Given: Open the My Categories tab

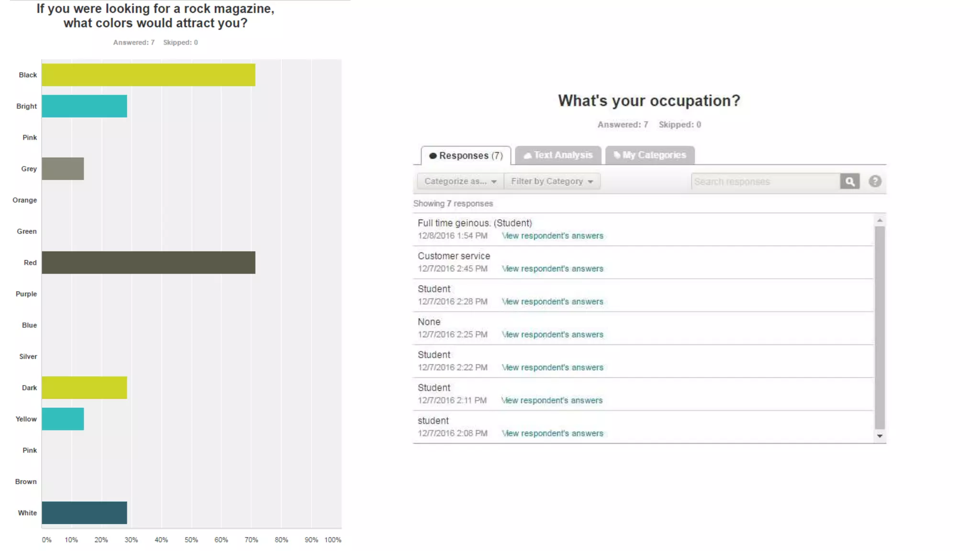Looking at the screenshot, I should tap(650, 155).
